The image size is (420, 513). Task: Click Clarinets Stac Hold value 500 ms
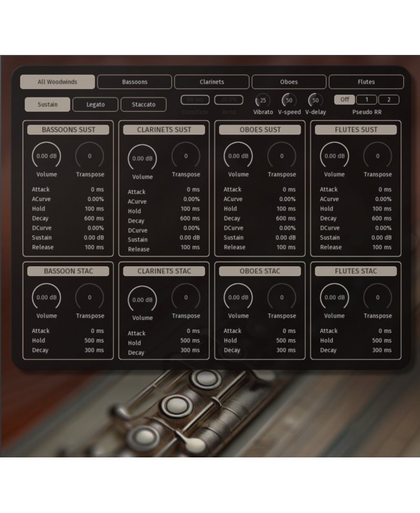click(x=190, y=340)
